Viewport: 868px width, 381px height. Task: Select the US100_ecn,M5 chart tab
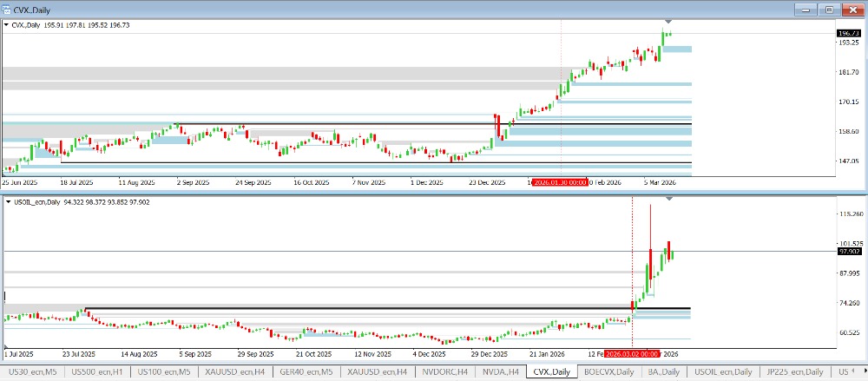164,371
